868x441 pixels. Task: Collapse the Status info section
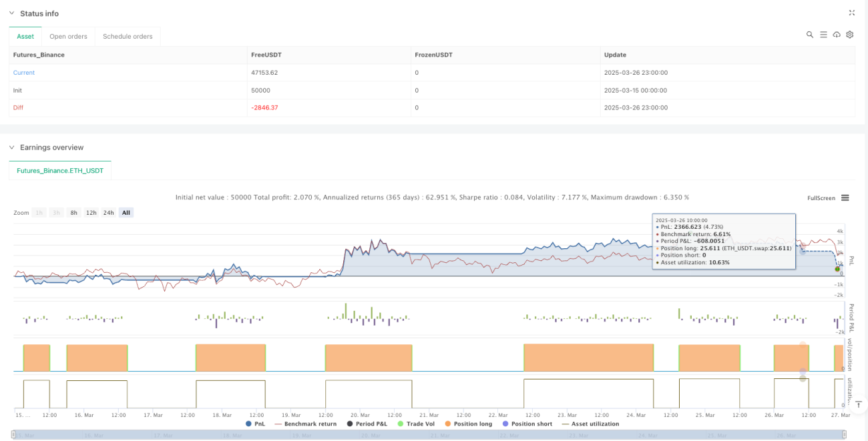pos(11,13)
